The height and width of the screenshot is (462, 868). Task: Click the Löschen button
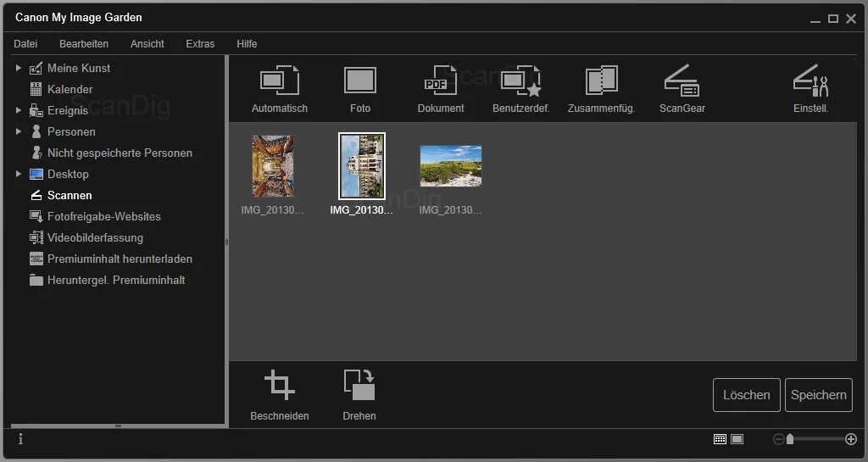[746, 395]
